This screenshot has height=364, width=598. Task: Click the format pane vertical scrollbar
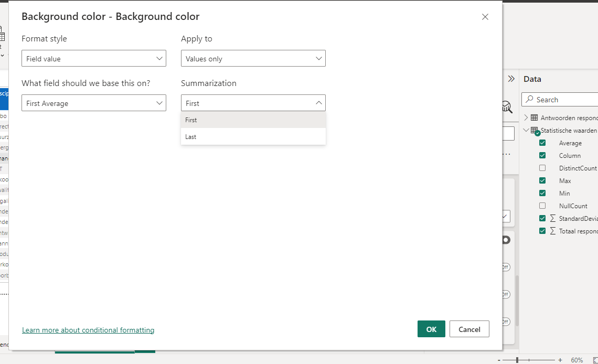coord(517,301)
